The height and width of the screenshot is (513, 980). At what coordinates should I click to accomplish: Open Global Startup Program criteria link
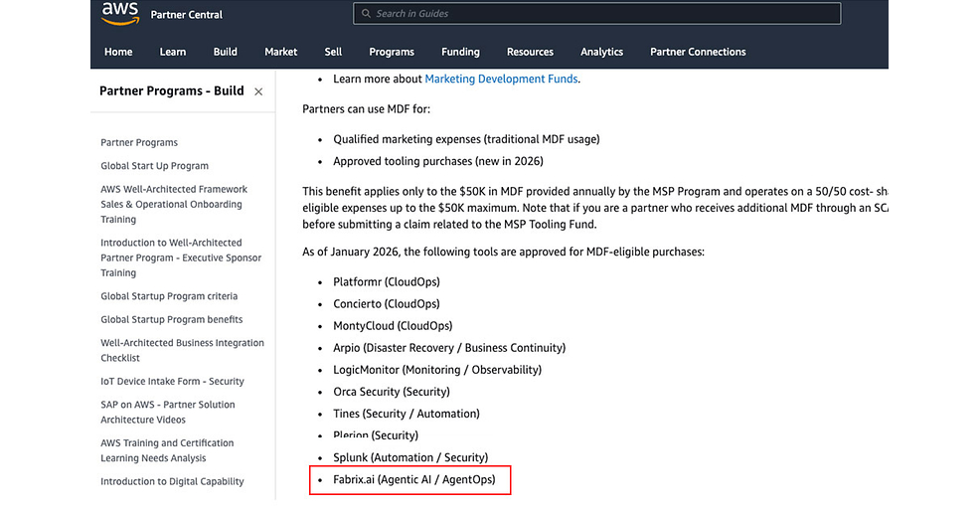pyautogui.click(x=169, y=296)
